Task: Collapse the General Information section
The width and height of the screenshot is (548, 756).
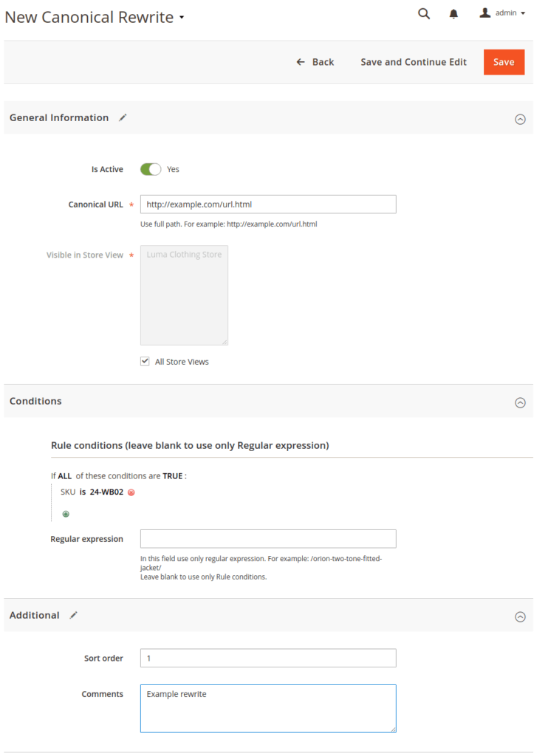Action: tap(520, 119)
